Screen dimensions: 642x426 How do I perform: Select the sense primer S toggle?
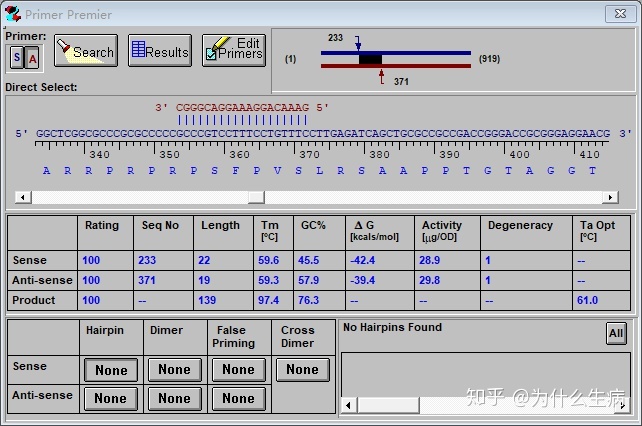(17, 58)
